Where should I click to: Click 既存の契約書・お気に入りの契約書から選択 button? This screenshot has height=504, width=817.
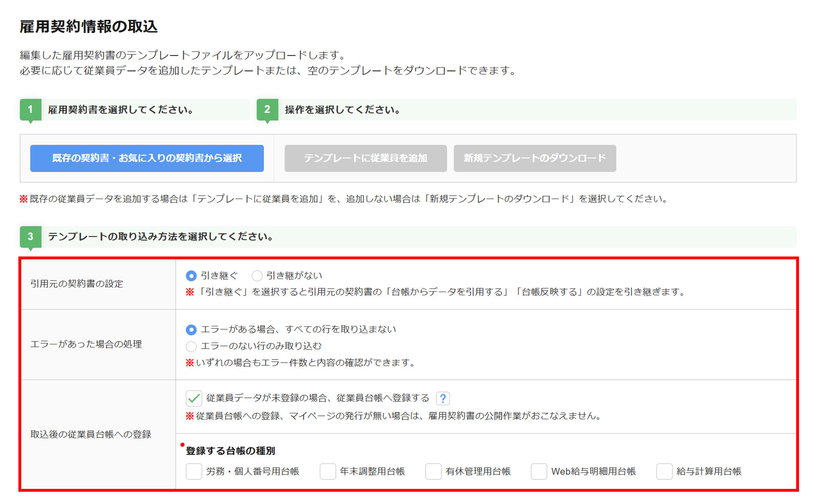pyautogui.click(x=147, y=158)
